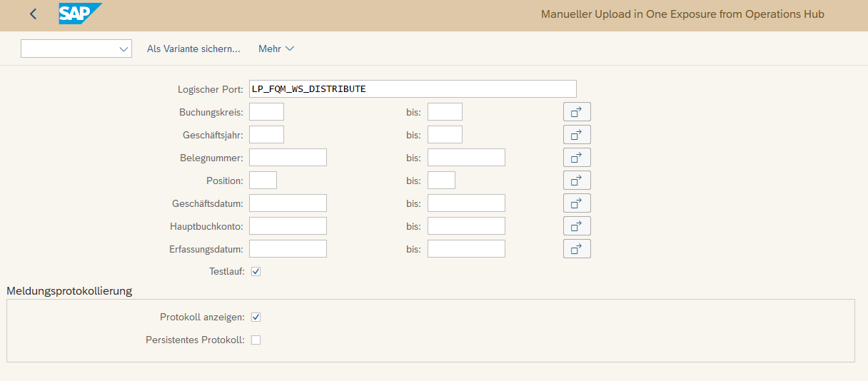The height and width of the screenshot is (381, 868).
Task: Open multiple selection for Geschäftsdatum
Action: coord(577,203)
